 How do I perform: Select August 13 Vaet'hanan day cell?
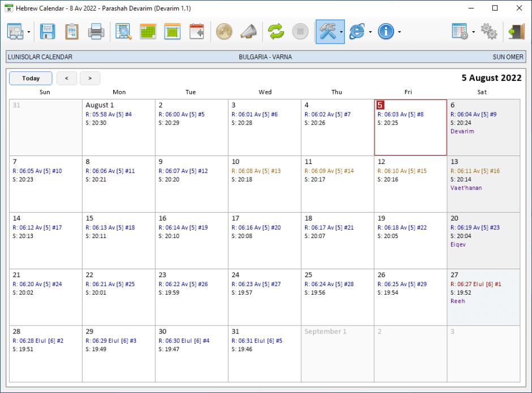pos(483,184)
